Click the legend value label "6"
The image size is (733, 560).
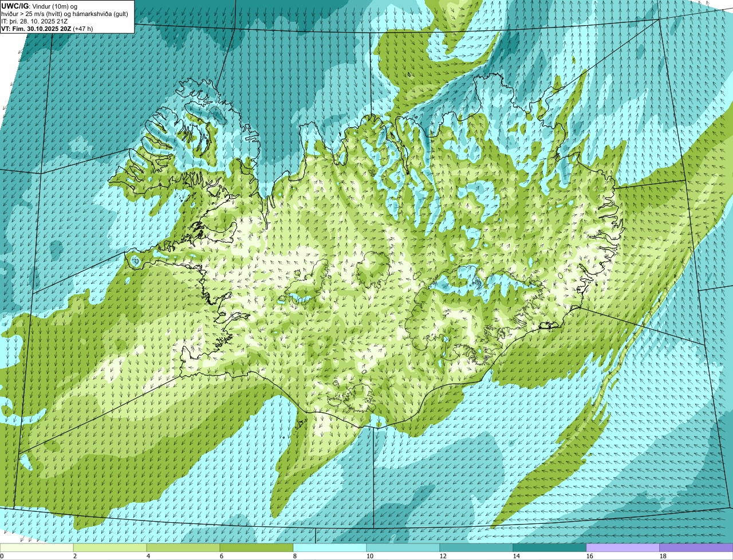222,556
